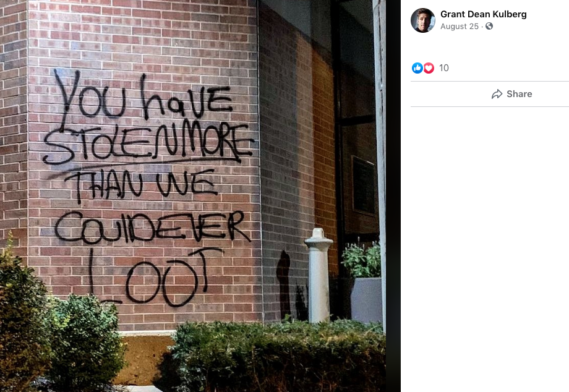Screen dimensions: 569x392
Task: View the list of 10 reactions
Action: point(444,68)
